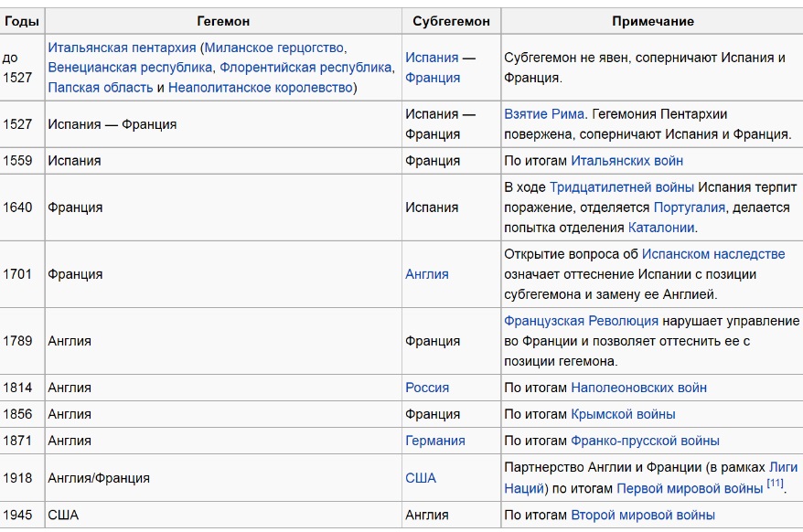Open the Итальянская пентархия link

[x=122, y=48]
